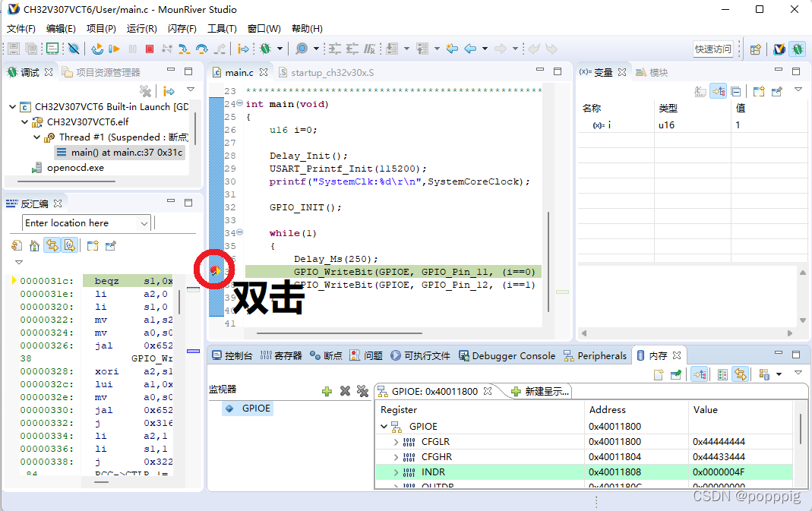
Task: Click the Remove Memory Monitor X icon
Action: [345, 391]
